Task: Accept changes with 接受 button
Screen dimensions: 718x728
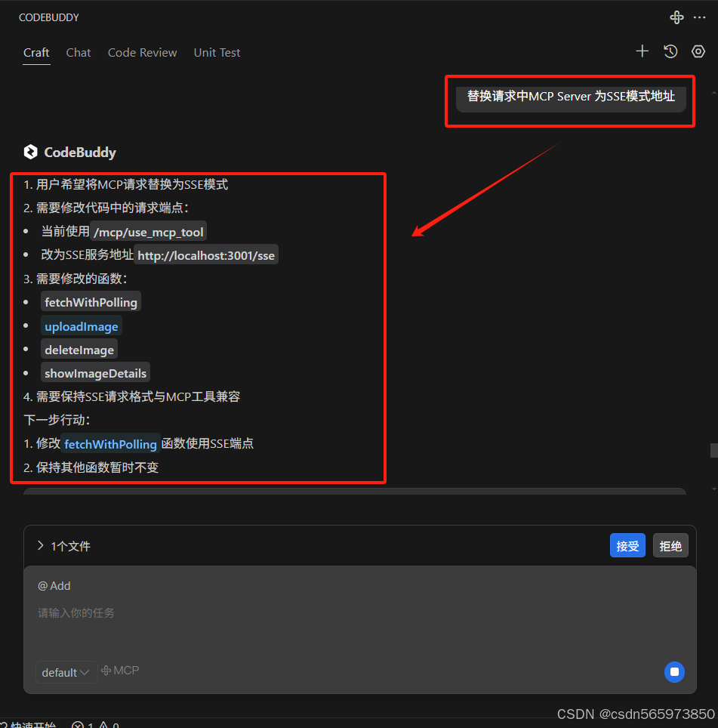Action: (x=627, y=545)
